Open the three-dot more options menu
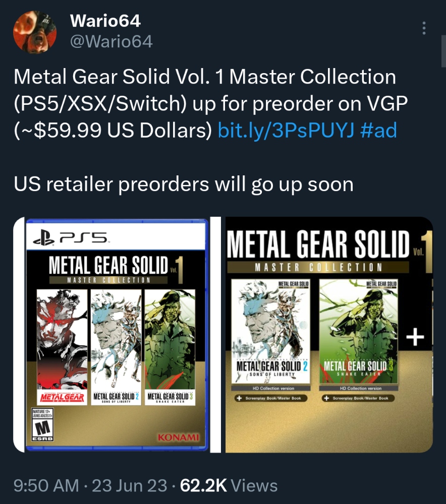 (x=424, y=28)
